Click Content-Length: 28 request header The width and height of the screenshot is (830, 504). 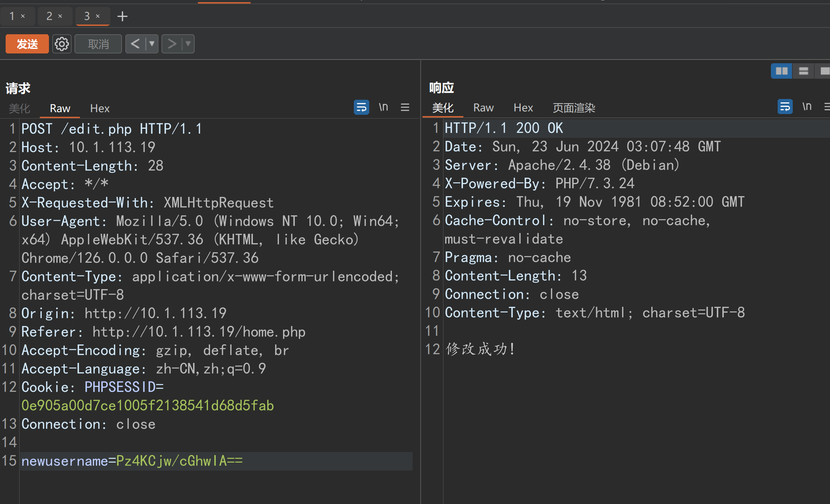pyautogui.click(x=93, y=166)
